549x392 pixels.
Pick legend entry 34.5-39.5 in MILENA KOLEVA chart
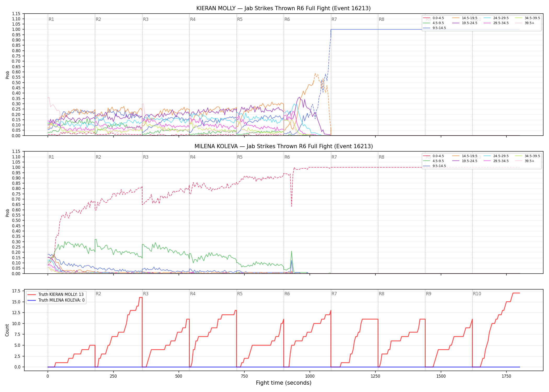pos(528,156)
